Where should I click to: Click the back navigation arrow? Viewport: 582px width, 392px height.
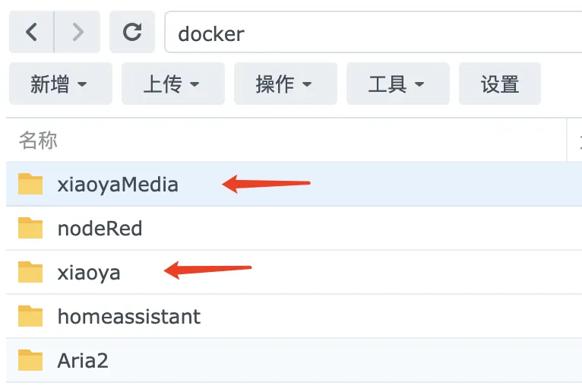point(31,32)
